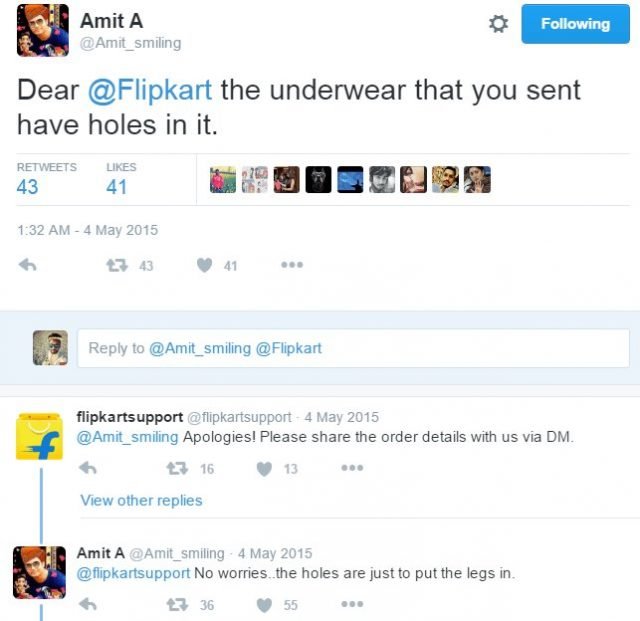The image size is (640, 621).
Task: Reply to Amit's holes-for-legs tweet
Action: 87,605
